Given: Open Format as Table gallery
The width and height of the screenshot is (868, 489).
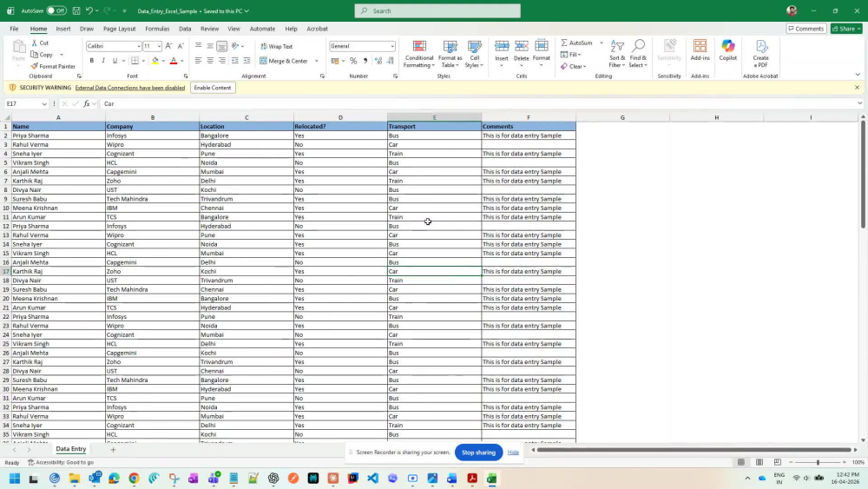Looking at the screenshot, I should tap(450, 54).
